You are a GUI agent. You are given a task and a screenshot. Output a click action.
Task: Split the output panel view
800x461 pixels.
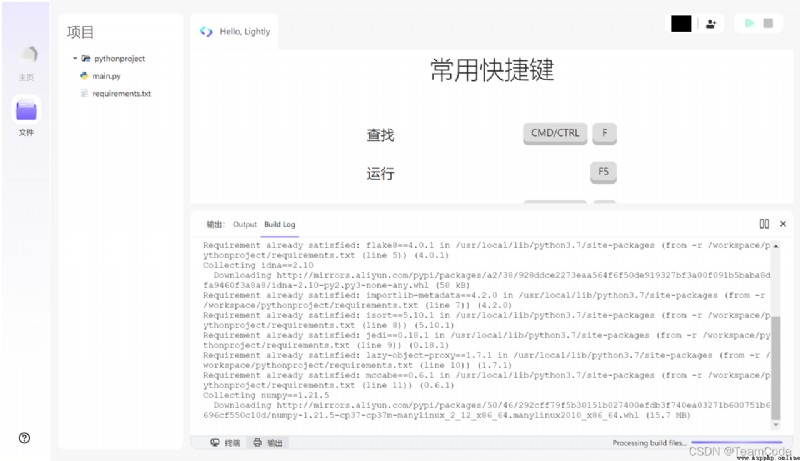pyautogui.click(x=764, y=223)
